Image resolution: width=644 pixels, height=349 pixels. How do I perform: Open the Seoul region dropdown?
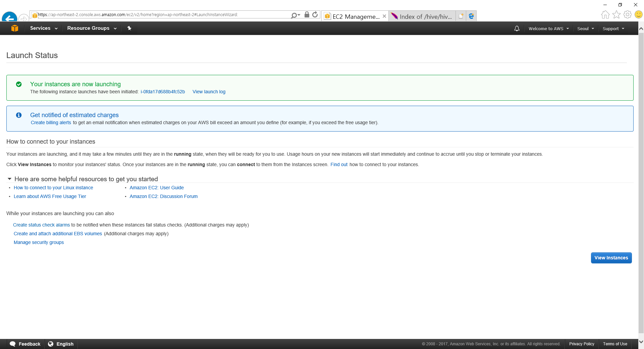[x=586, y=29]
